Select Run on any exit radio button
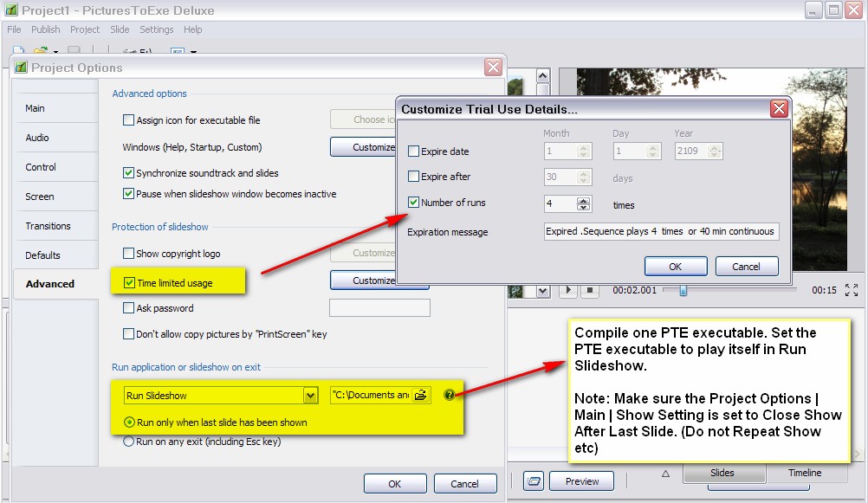Screen dimensions: 868x503 tap(128, 442)
